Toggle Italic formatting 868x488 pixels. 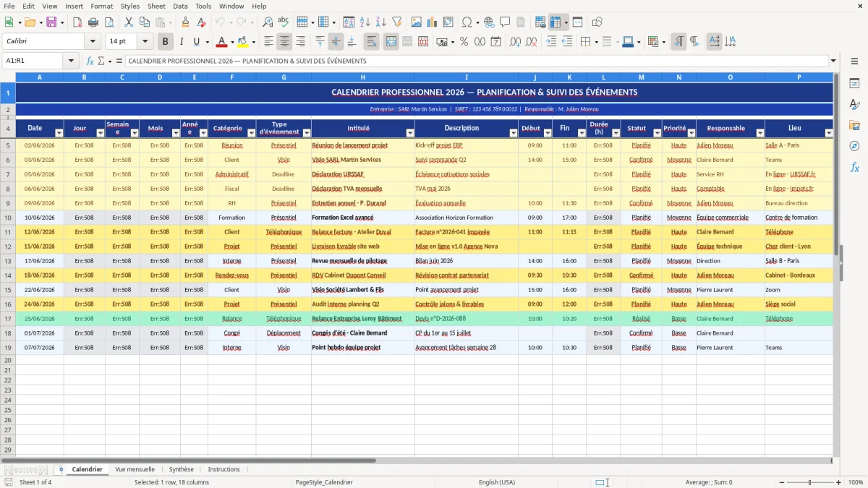click(x=182, y=42)
